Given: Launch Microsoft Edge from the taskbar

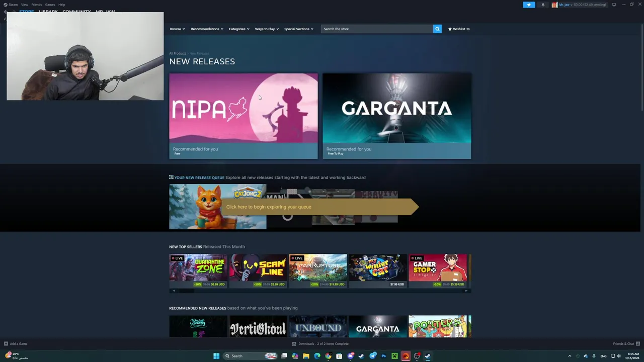Looking at the screenshot, I should coord(317,356).
